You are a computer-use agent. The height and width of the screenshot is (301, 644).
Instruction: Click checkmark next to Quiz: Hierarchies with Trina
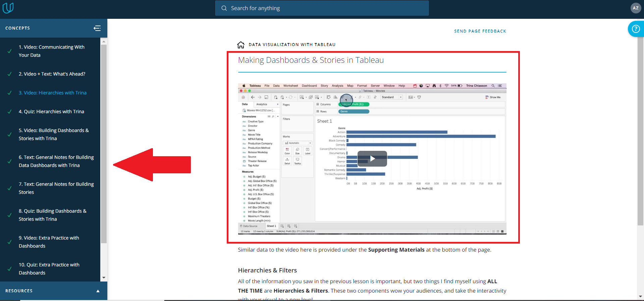10,112
